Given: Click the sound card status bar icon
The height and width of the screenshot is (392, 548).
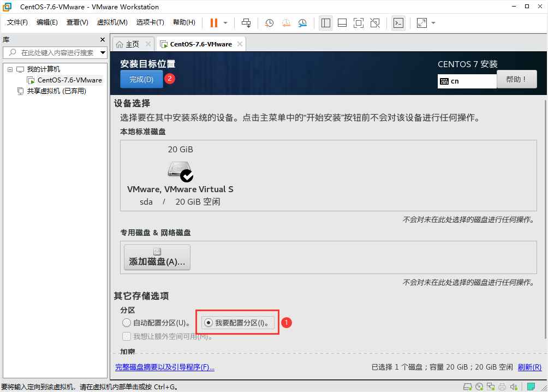Looking at the screenshot, I should point(514,387).
